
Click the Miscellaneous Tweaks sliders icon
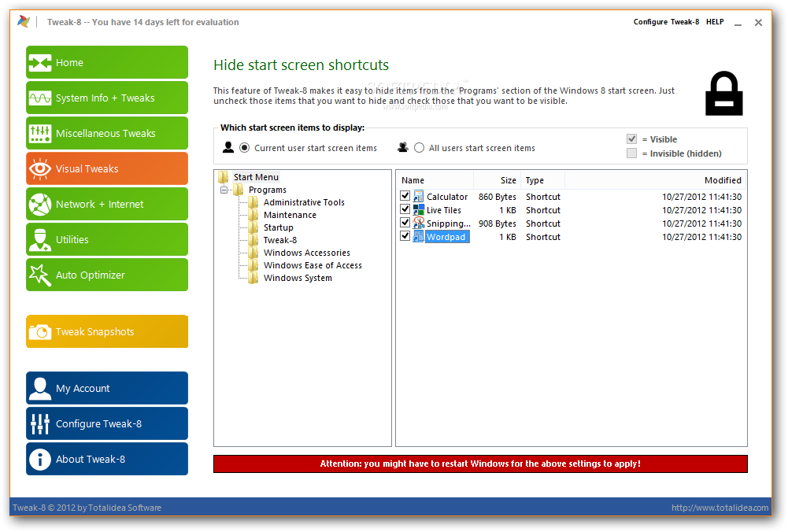[x=40, y=133]
